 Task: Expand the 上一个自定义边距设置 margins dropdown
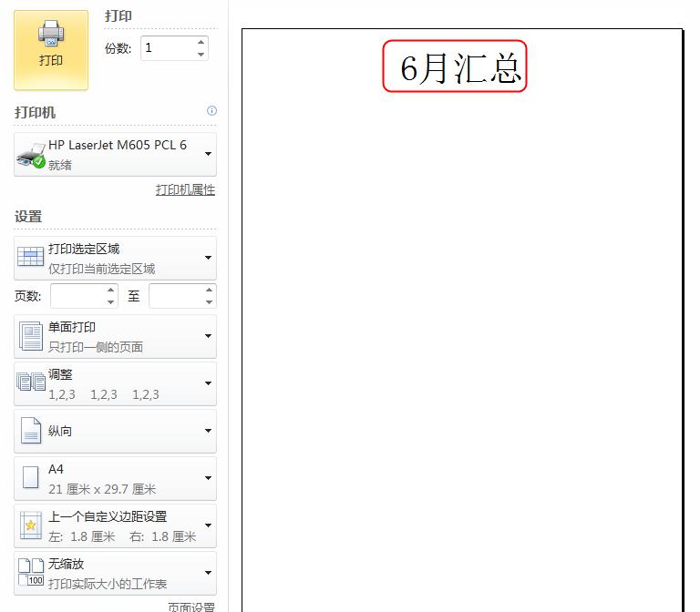point(115,525)
